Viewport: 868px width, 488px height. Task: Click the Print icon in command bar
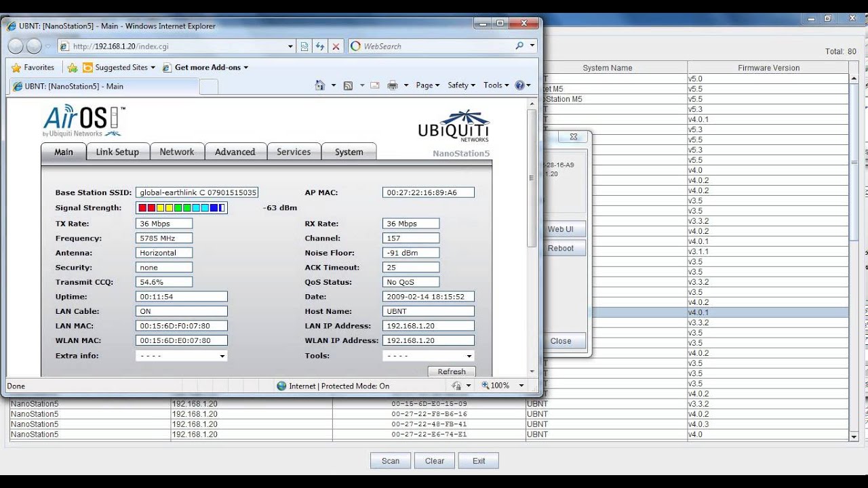point(392,85)
